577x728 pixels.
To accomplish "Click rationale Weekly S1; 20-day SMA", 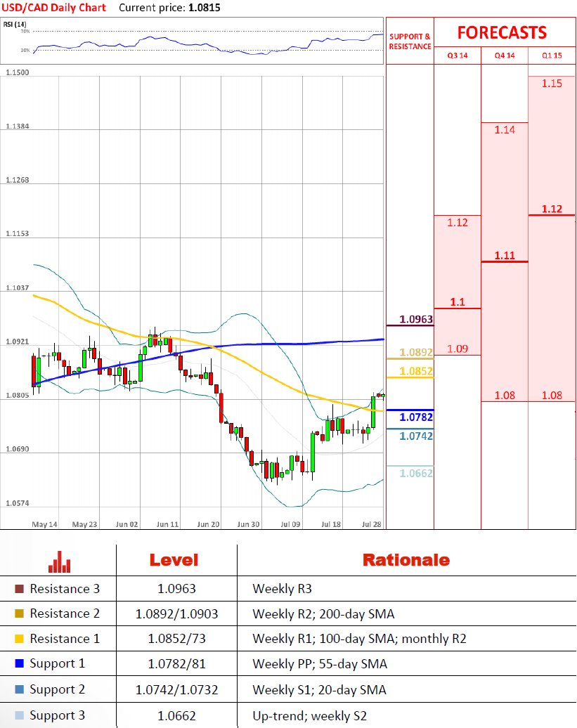I will pyautogui.click(x=319, y=690).
